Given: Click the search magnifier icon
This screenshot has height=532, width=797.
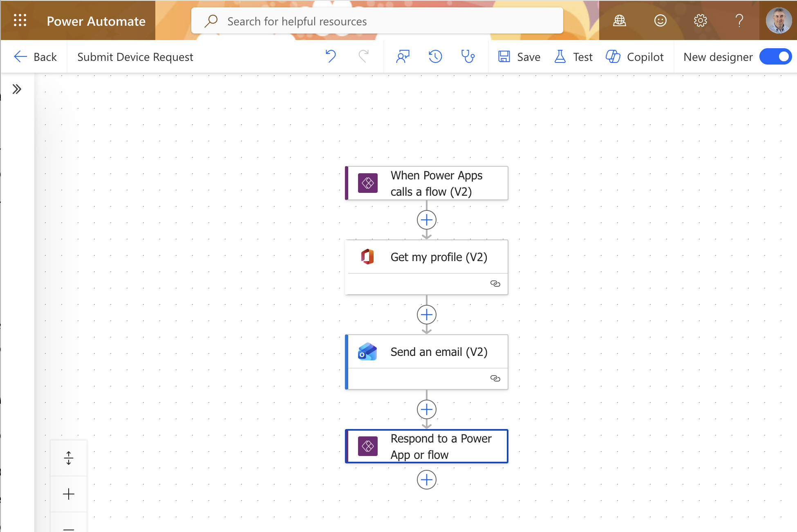Looking at the screenshot, I should click(211, 21).
